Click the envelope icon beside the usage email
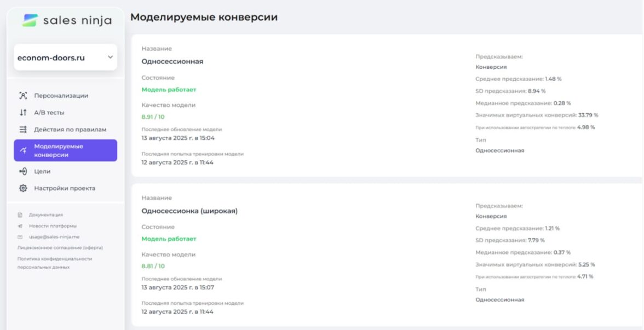Viewport: 644px width, 330px height. 20,237
